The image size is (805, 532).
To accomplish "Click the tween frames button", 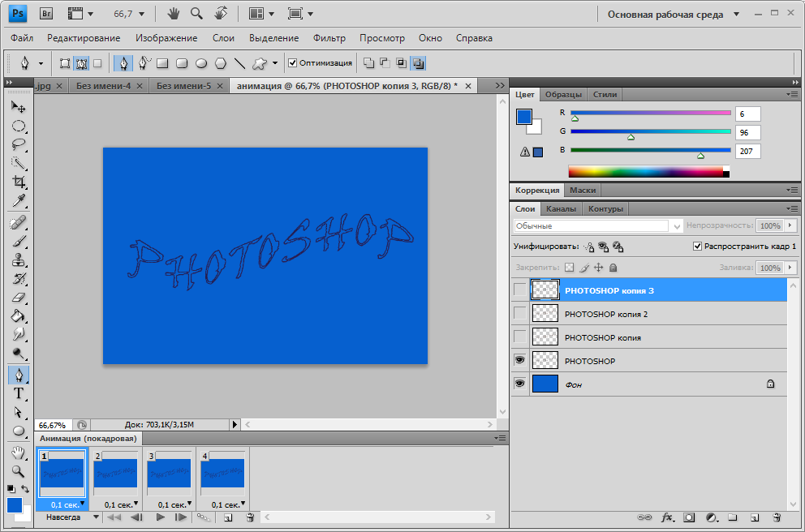I will (204, 517).
